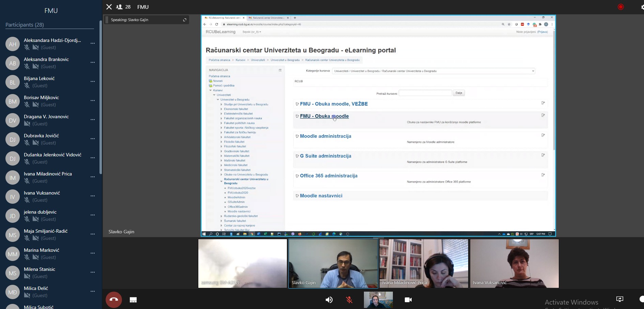The width and height of the screenshot is (644, 309).
Task: Hang up the call with red phone button
Action: coord(114,300)
